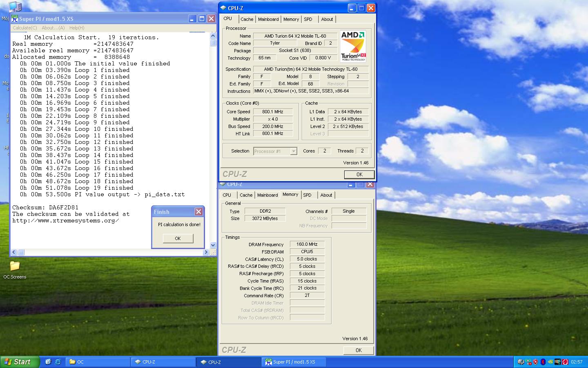Open the Bluetooth tray icon
The width and height of the screenshot is (588, 368).
[x=543, y=362]
